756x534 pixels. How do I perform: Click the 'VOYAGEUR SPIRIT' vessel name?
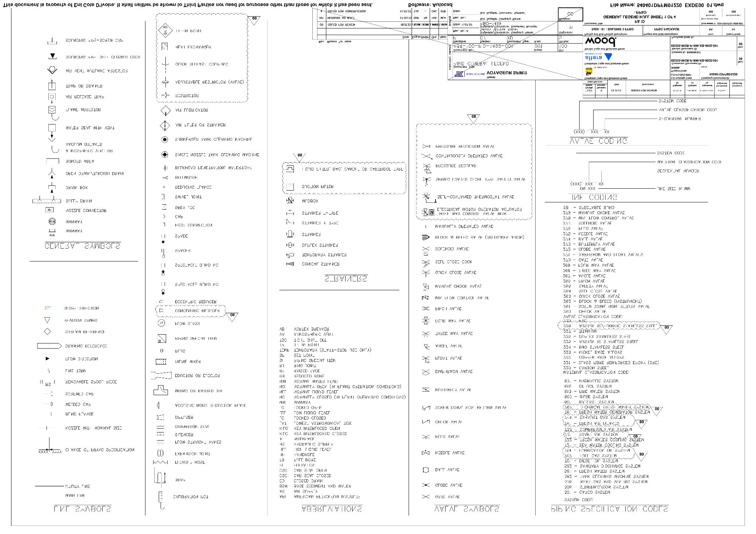tap(507, 73)
